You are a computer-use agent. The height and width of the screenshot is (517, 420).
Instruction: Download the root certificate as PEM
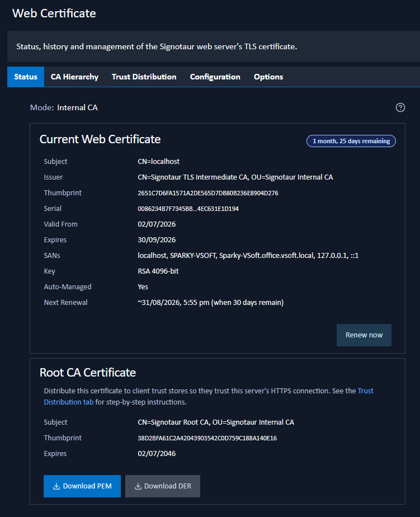(82, 486)
